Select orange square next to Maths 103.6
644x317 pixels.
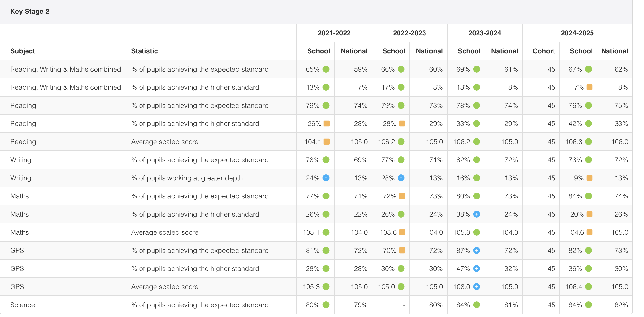[x=402, y=232]
